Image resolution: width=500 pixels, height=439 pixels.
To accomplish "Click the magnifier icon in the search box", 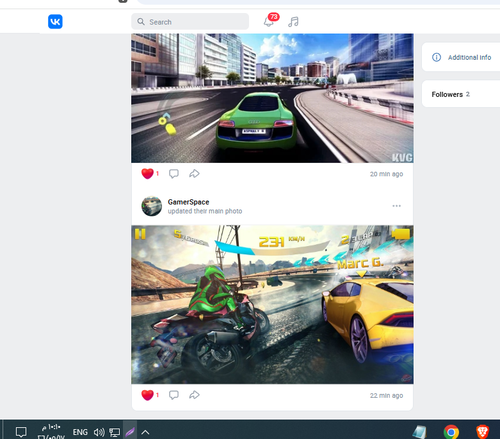I will coord(141,22).
